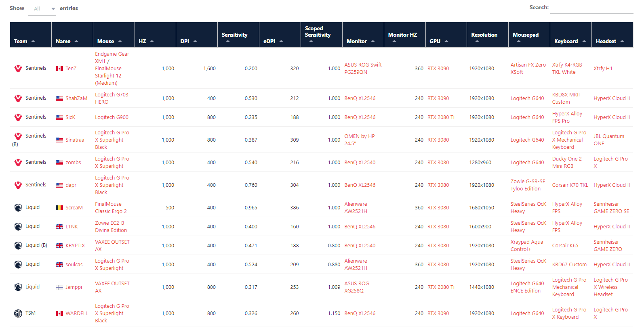Sort table by Team column
644x328 pixels.
(31, 35)
